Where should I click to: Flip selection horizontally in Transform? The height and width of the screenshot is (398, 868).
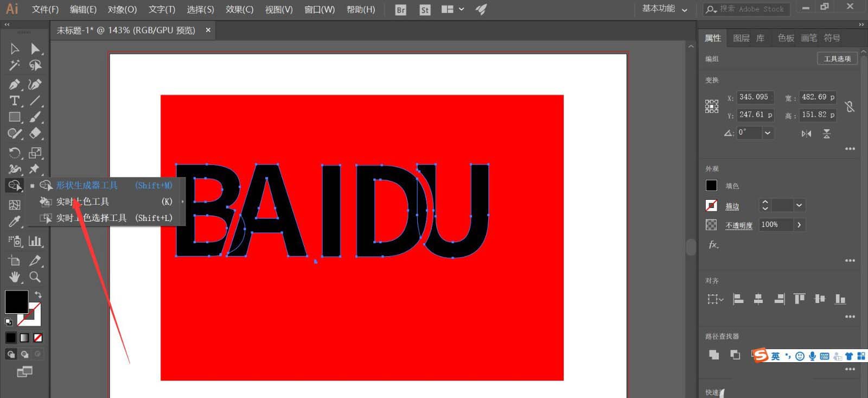[807, 134]
